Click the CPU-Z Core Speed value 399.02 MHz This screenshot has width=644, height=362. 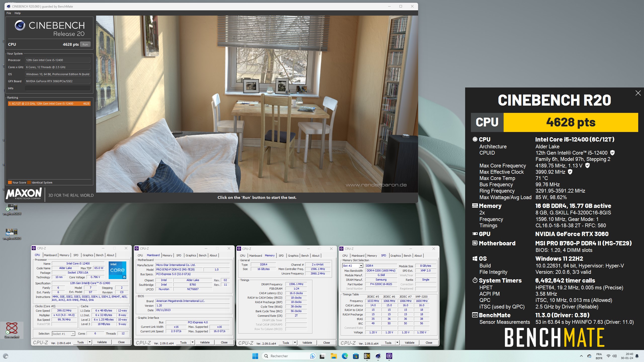(64, 310)
